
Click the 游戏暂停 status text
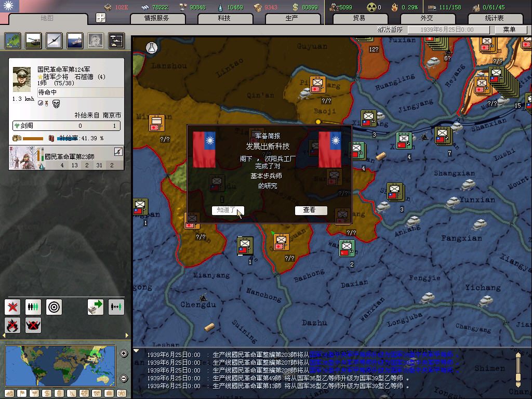pyautogui.click(x=390, y=30)
